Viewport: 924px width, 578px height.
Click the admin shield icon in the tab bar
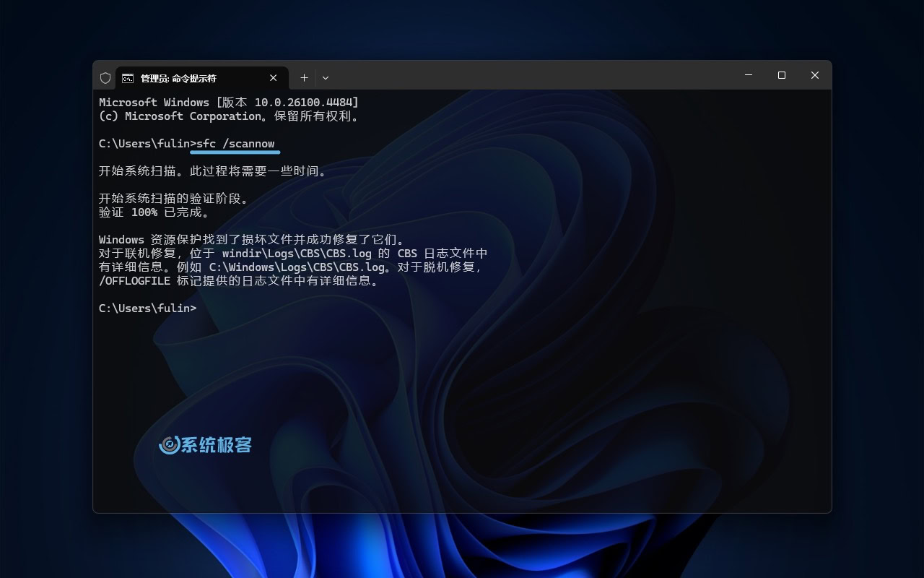click(x=105, y=78)
